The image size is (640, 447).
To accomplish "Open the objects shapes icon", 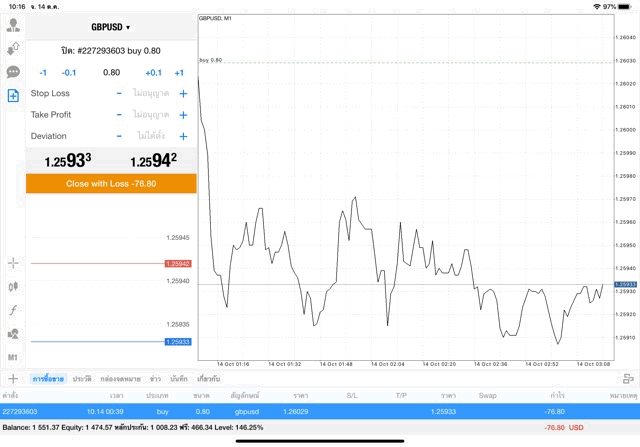I will pyautogui.click(x=13, y=334).
